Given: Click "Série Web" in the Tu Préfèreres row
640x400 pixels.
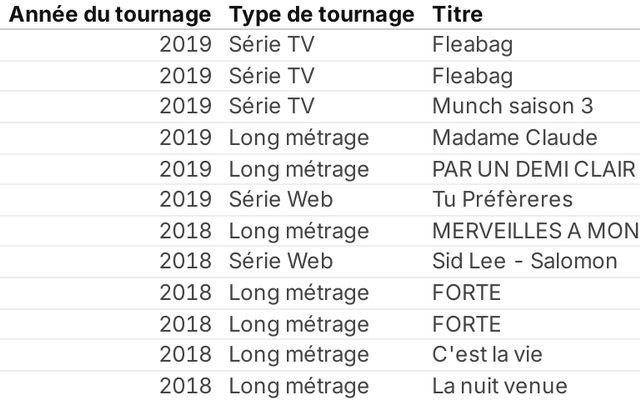Looking at the screenshot, I should [x=280, y=199].
